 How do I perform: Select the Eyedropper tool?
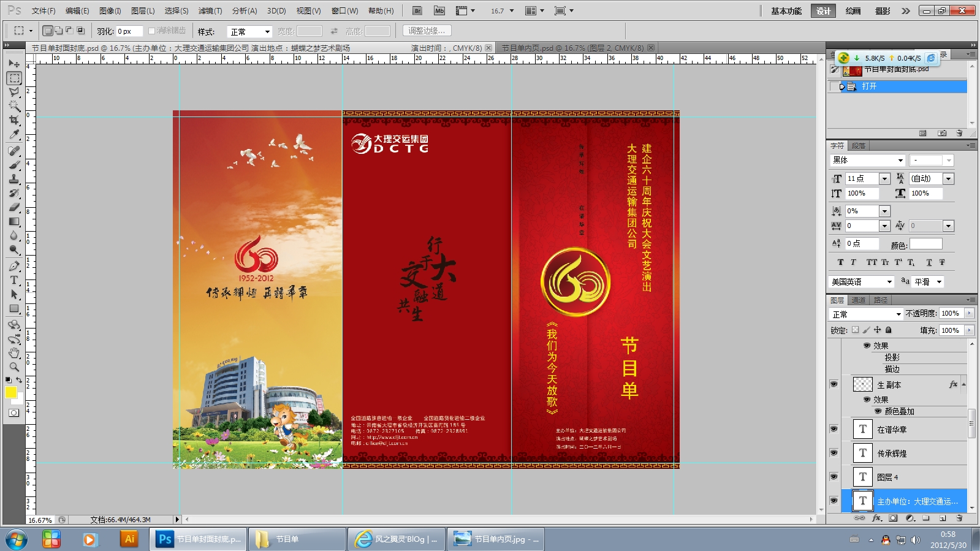tap(14, 134)
